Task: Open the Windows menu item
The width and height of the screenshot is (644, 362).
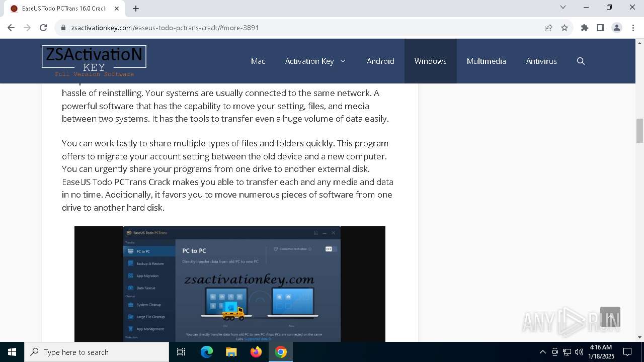Action: (x=431, y=61)
